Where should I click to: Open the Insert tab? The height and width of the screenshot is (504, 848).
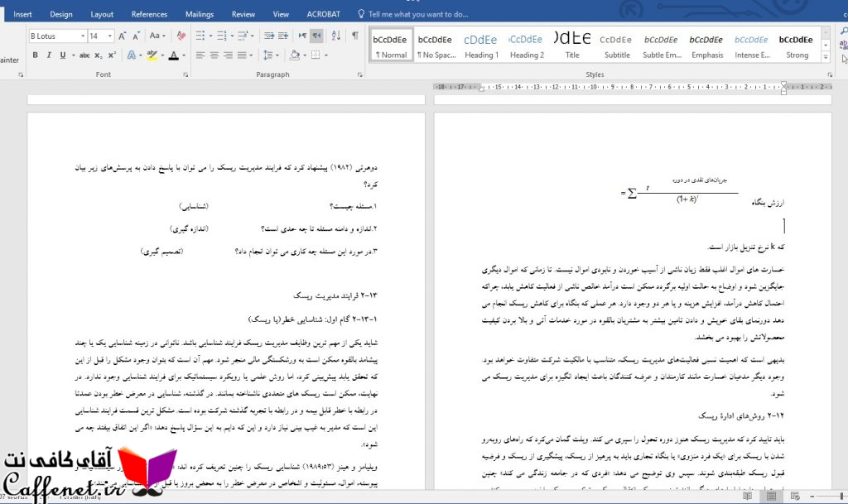coord(22,14)
